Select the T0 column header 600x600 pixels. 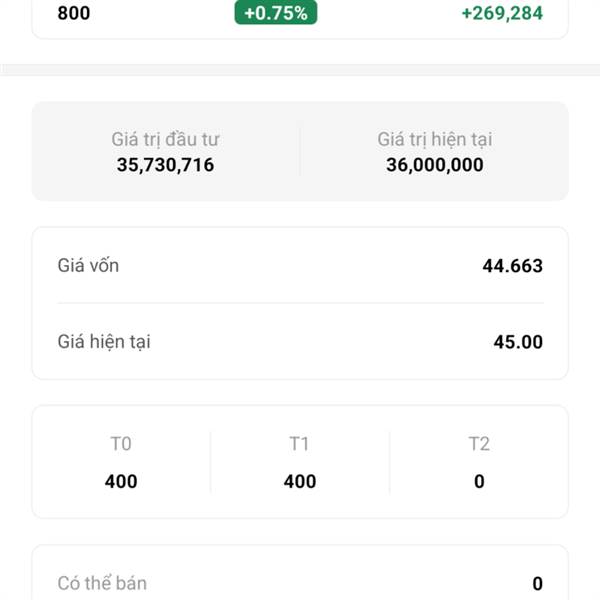121,444
